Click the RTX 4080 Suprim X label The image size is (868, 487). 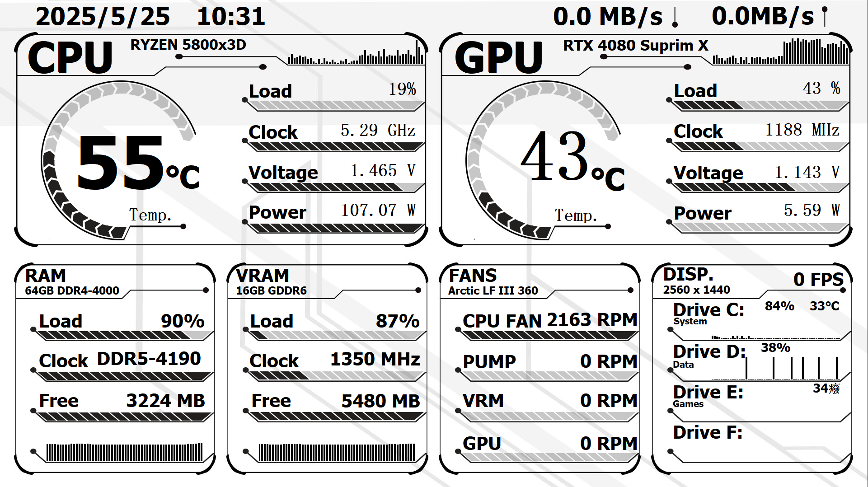pos(635,45)
